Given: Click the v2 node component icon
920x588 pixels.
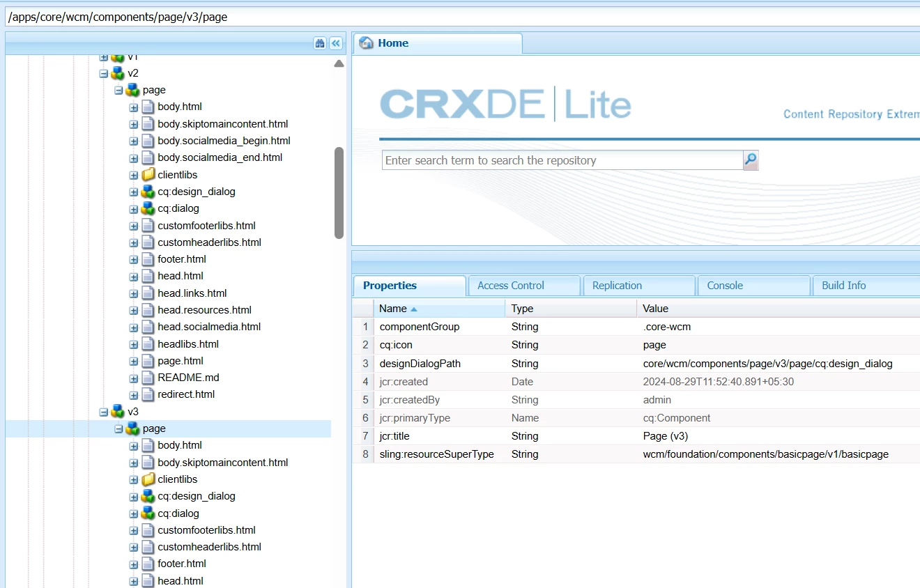Looking at the screenshot, I should [118, 73].
